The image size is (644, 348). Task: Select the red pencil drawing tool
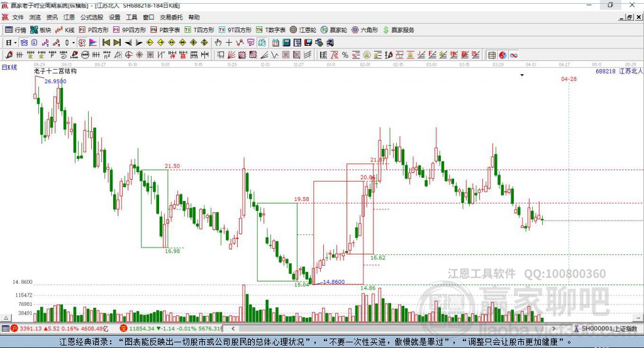click(9, 55)
